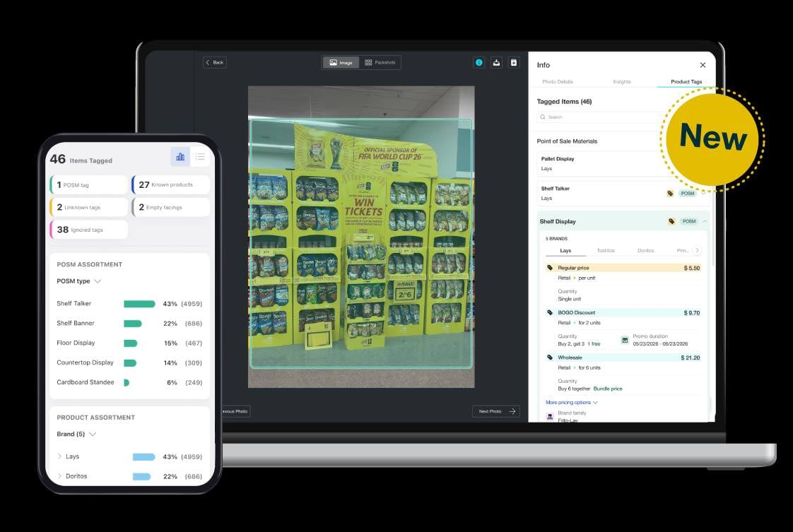Screen dimensions: 793x532
Task: Toggle the blue info icon in toolbar
Action: tap(479, 63)
